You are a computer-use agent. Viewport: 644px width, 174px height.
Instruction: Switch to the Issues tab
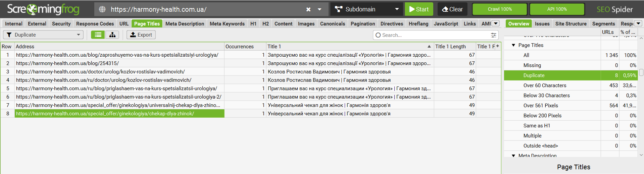pos(542,24)
